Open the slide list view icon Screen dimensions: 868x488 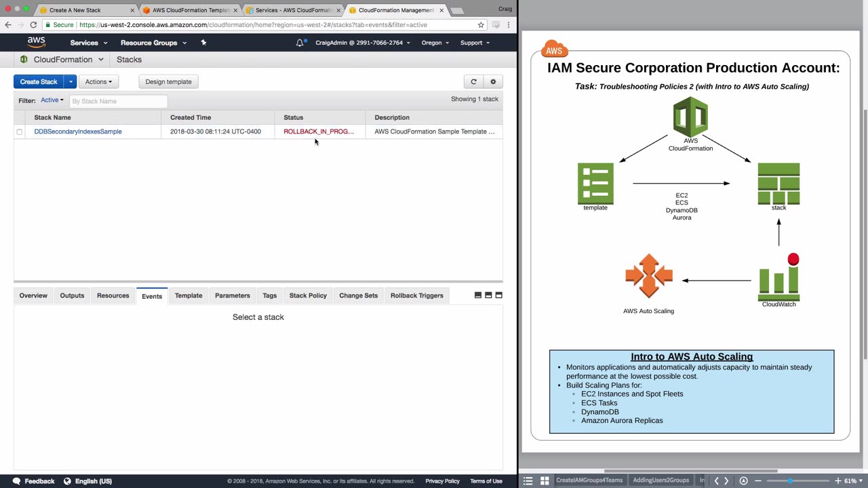pos(528,481)
